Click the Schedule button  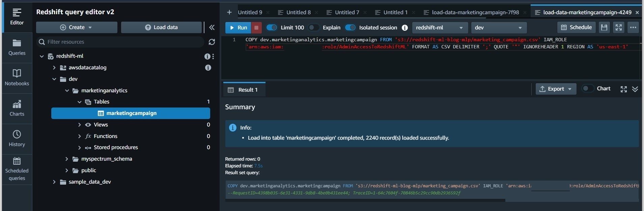coord(576,27)
